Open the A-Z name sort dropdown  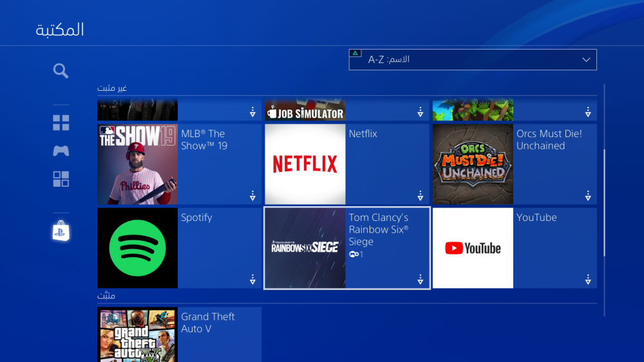[x=473, y=59]
